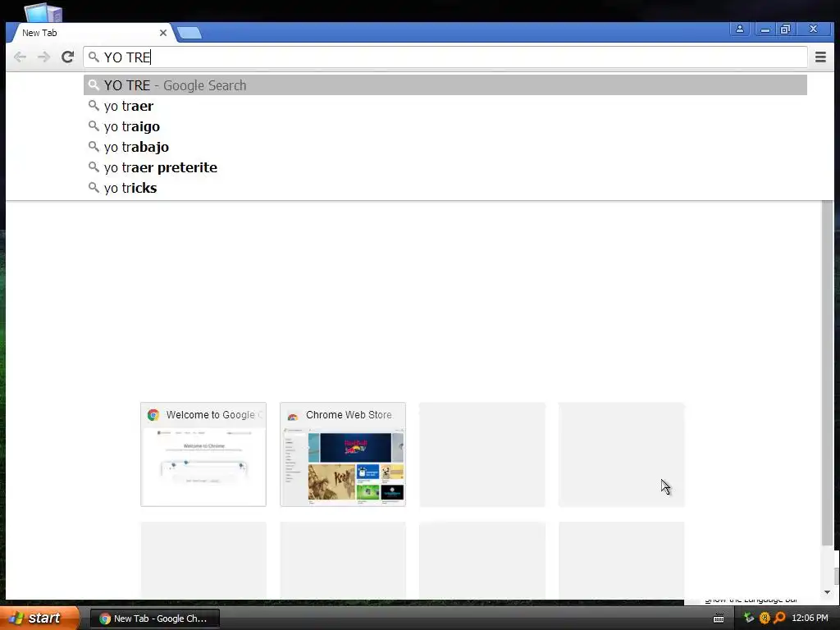Viewport: 840px width, 630px height.
Task: Click the desktop computer icon behind Chrome
Action: click(x=43, y=13)
